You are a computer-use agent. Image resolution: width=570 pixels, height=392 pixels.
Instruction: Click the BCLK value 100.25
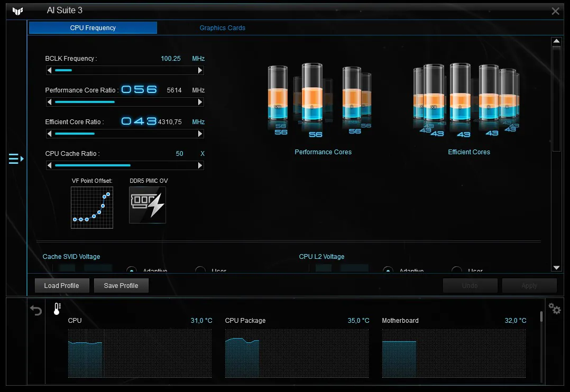point(170,59)
